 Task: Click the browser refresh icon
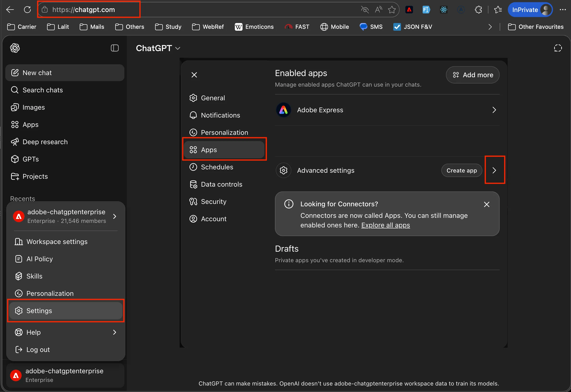27,10
